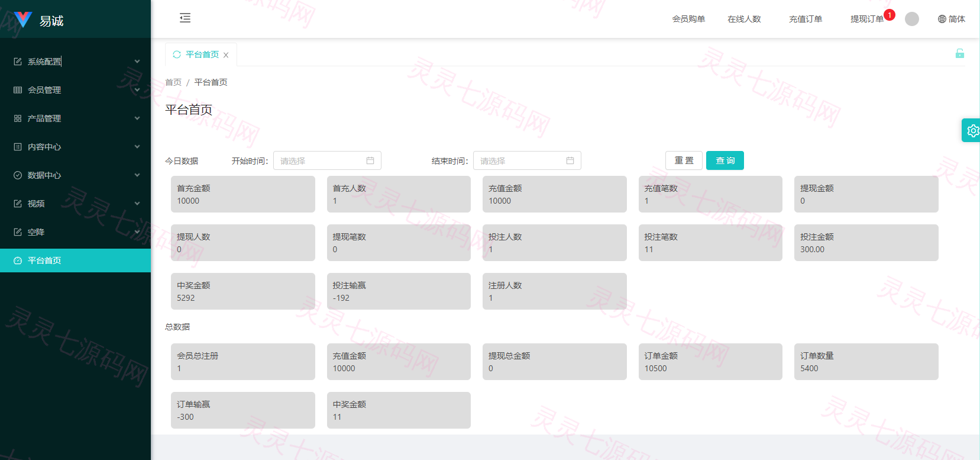
Task: Click the 空降 sidebar icon
Action: (18, 232)
